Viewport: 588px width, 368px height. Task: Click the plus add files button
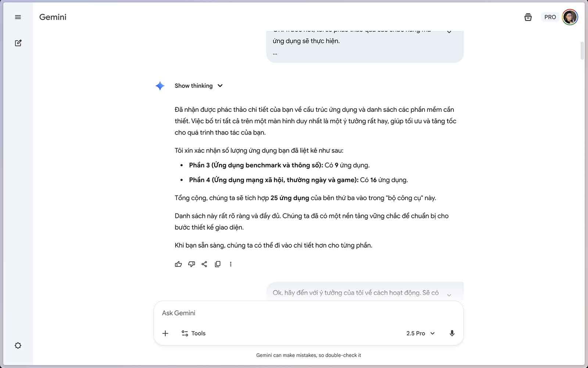(165, 333)
